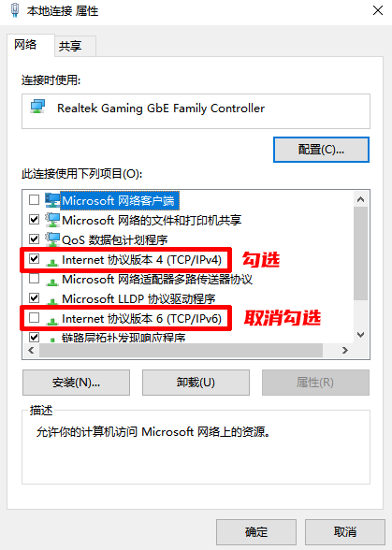Click the icon beside Microsoft 网络的文件和打印机共享
392x550 pixels.
point(52,220)
